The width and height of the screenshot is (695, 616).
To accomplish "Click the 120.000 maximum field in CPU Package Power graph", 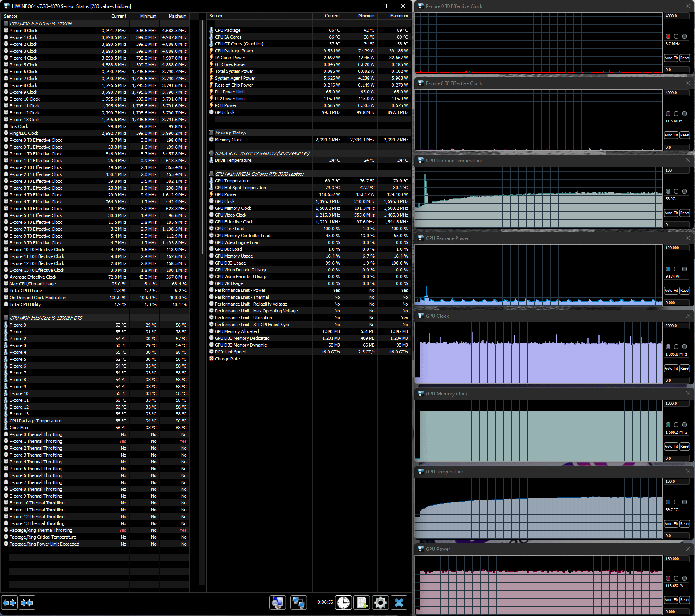I will point(676,248).
